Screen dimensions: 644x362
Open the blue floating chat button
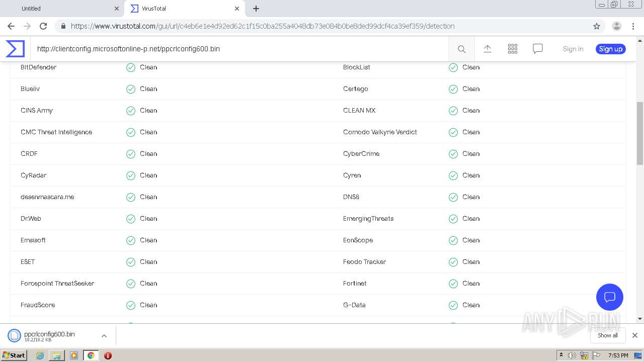point(610,297)
